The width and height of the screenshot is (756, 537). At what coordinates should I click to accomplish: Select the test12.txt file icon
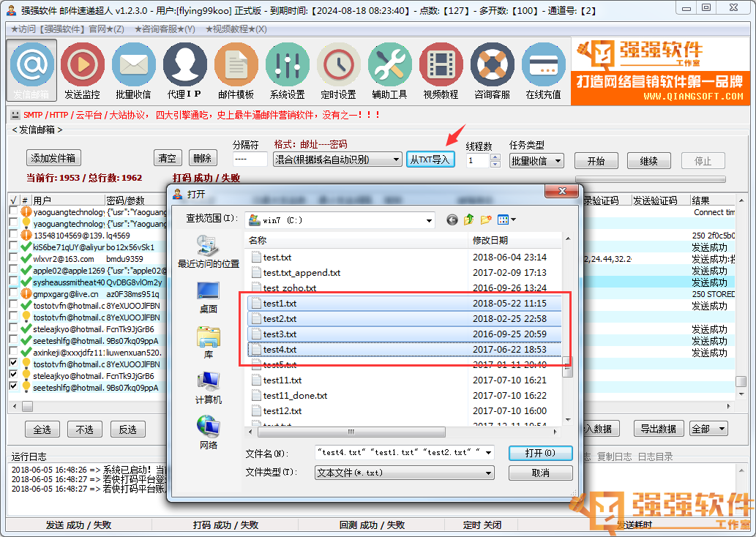pyautogui.click(x=256, y=411)
